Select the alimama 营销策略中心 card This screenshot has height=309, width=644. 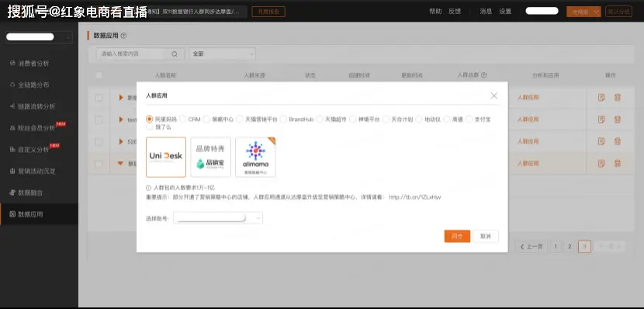(x=255, y=157)
